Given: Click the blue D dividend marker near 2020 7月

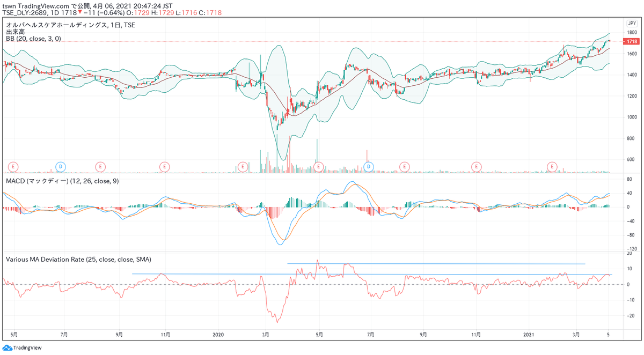Looking at the screenshot, I should [369, 167].
